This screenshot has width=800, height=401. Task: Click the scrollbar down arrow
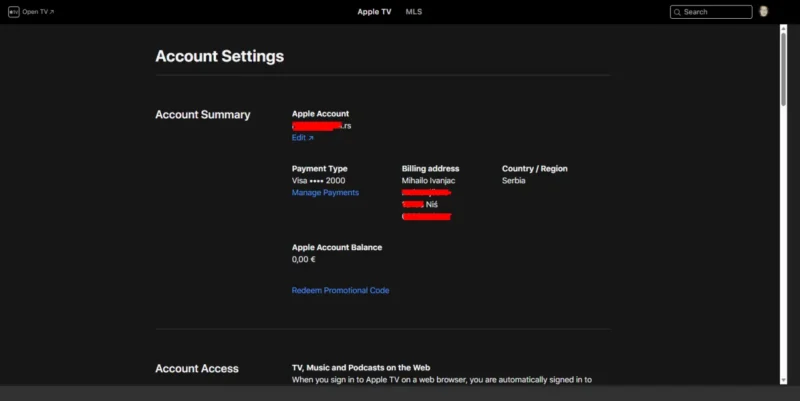point(783,381)
